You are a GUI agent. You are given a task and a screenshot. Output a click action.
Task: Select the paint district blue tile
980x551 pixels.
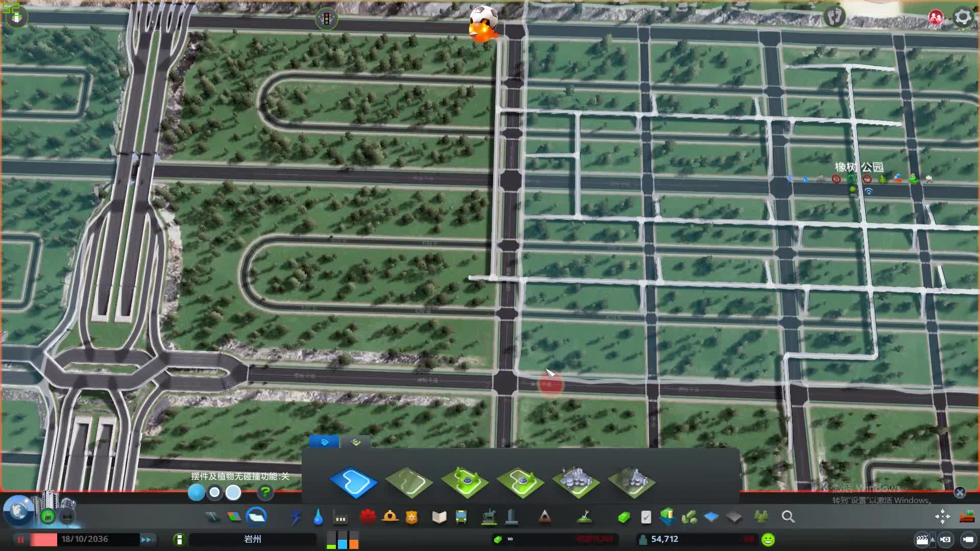[353, 482]
